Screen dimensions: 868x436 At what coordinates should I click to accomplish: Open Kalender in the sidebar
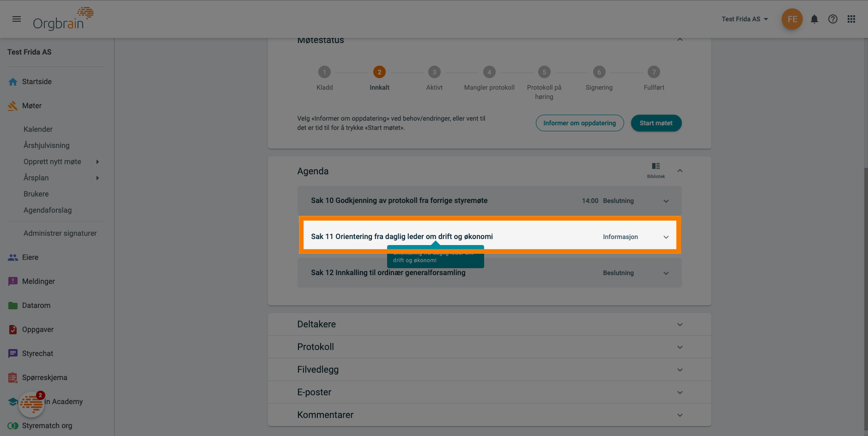click(x=38, y=129)
